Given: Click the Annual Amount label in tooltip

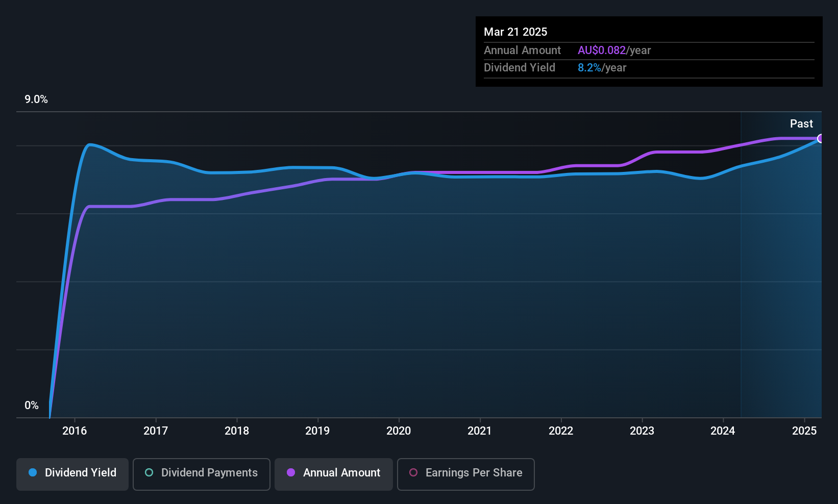Looking at the screenshot, I should point(522,50).
